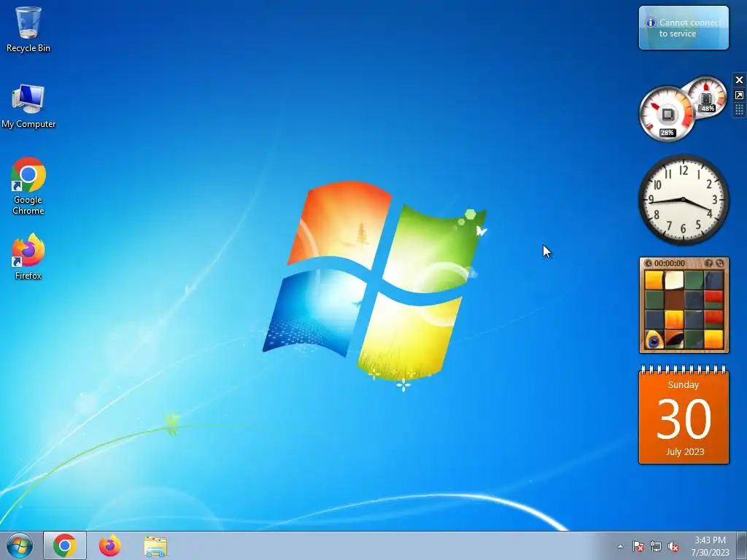Click the Show desktop button
This screenshot has width=747, height=560.
pyautogui.click(x=742, y=546)
